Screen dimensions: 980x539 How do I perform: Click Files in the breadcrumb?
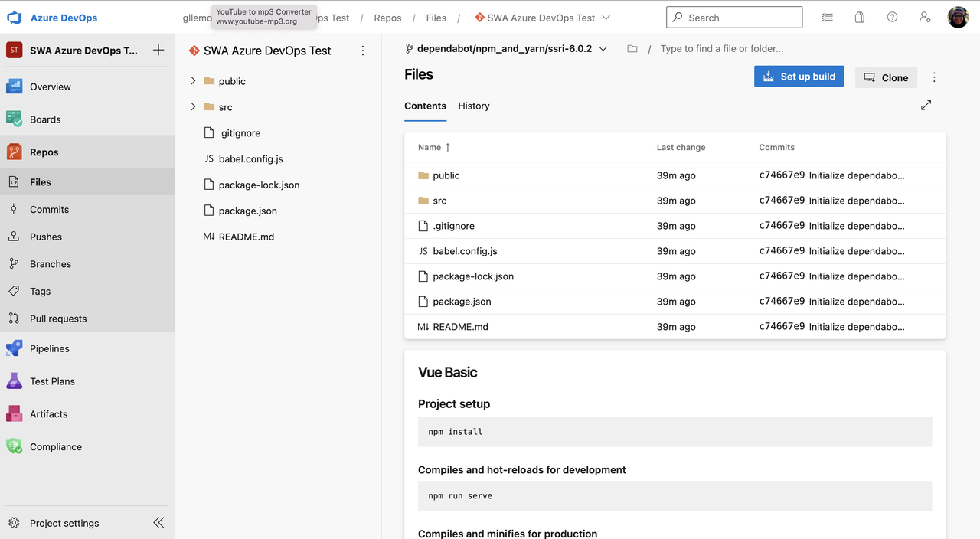point(436,18)
